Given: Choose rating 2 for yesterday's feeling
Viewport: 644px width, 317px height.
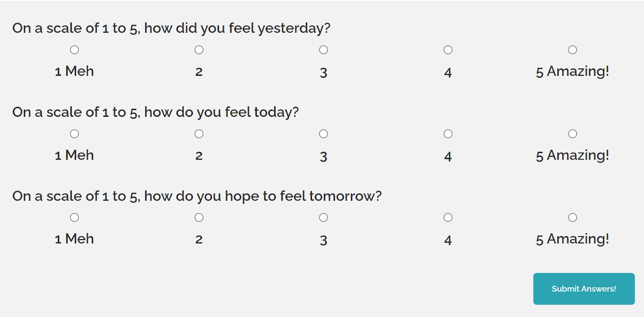Looking at the screenshot, I should pos(199,50).
